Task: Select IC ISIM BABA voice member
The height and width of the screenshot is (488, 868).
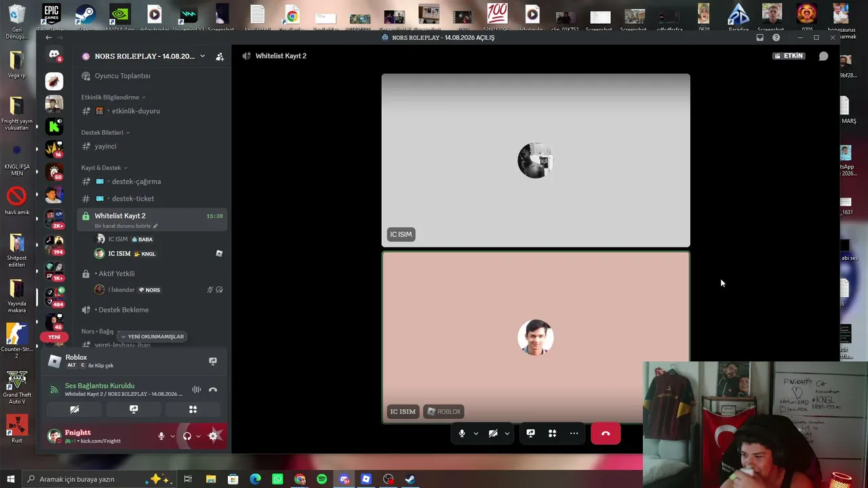Action: [159, 239]
